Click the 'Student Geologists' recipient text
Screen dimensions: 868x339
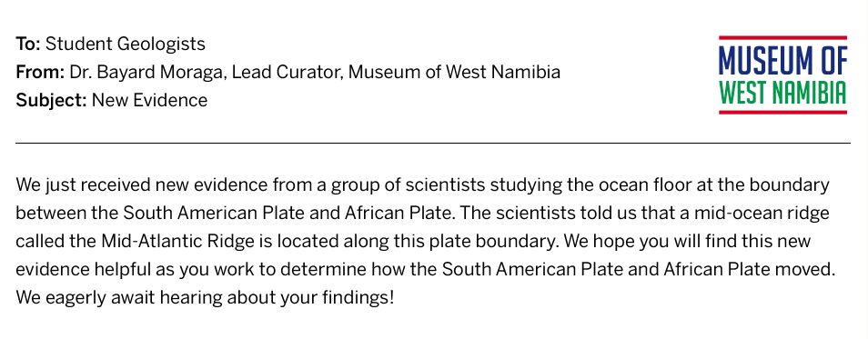click(x=126, y=45)
